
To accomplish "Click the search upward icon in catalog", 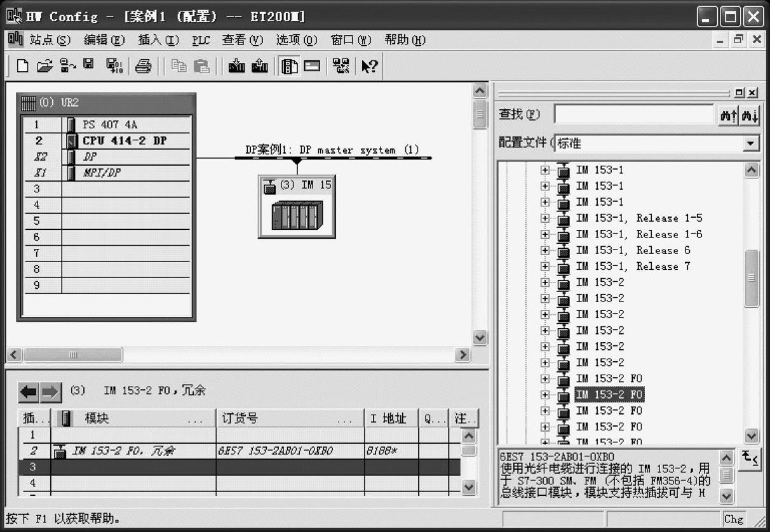I will pos(728,115).
